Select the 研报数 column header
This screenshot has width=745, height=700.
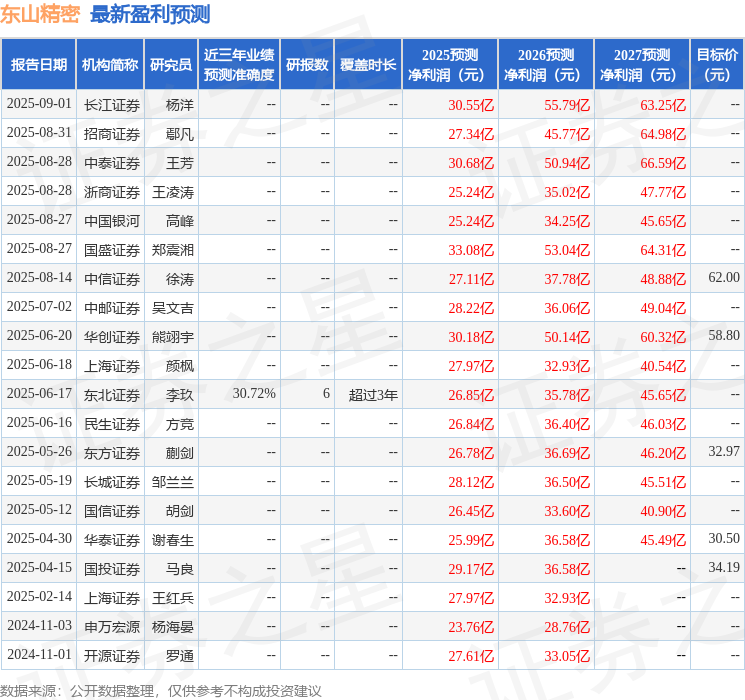coord(307,65)
